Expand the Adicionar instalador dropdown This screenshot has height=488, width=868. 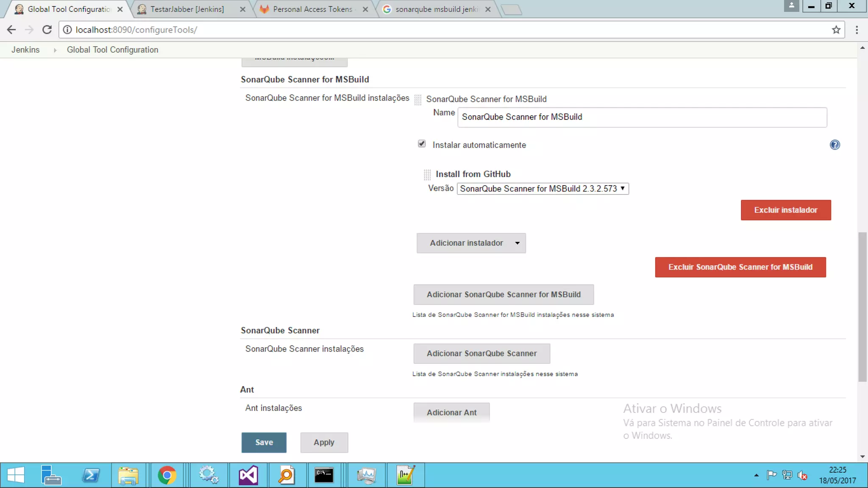tap(471, 243)
